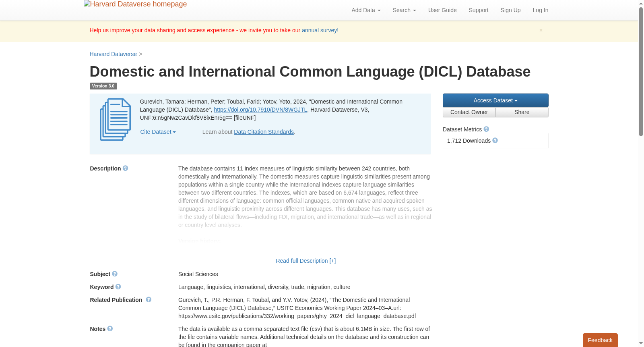Open the Data Citation Standards link
644x347 pixels.
pyautogui.click(x=264, y=132)
